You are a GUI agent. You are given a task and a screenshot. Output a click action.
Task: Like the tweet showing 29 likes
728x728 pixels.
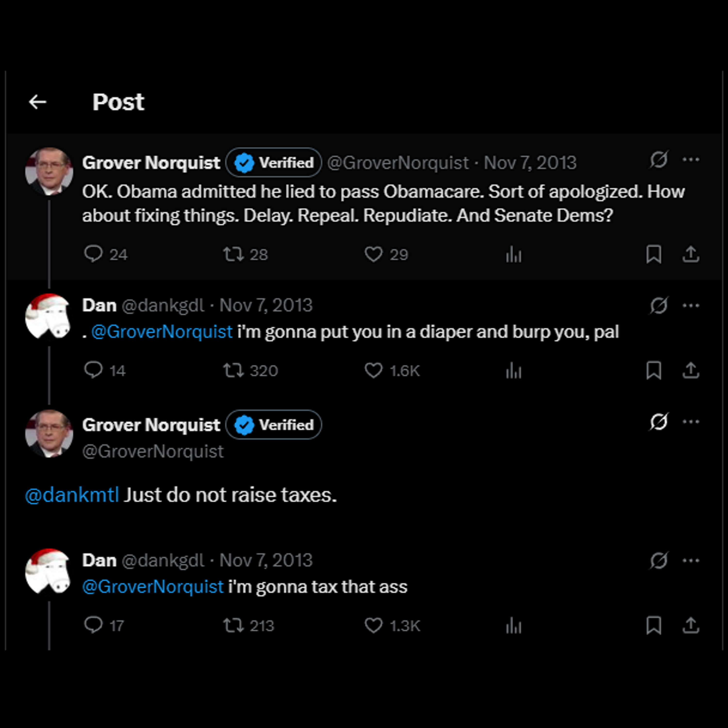[x=373, y=254]
